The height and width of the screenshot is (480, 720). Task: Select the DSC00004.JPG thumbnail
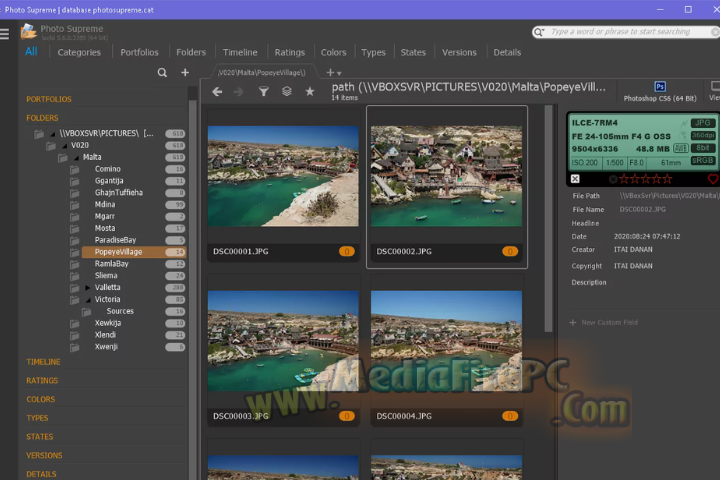[446, 341]
